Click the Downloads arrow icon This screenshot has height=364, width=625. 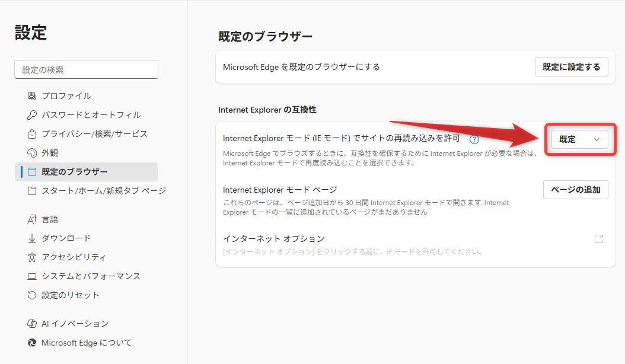click(32, 238)
